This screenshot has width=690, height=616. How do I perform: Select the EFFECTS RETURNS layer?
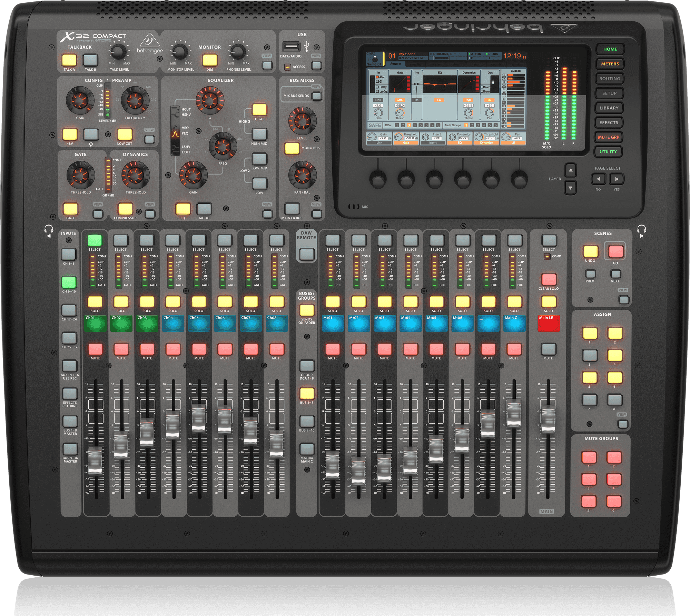[70, 394]
